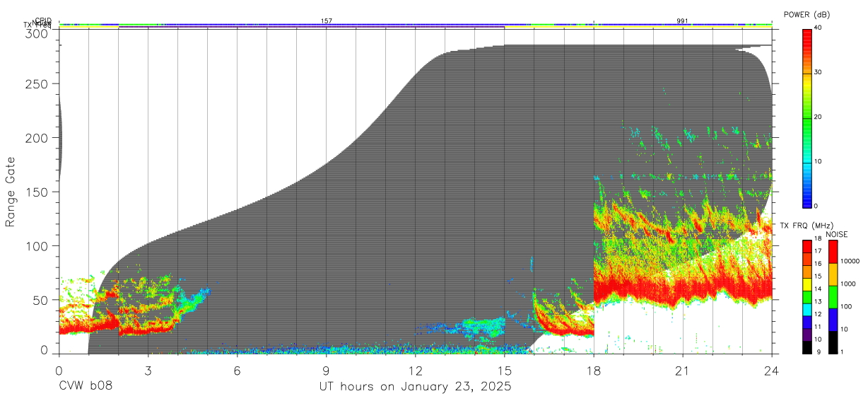Click the 40 label on power colorbar
Image resolution: width=868 pixels, height=401 pixels.
(x=819, y=28)
